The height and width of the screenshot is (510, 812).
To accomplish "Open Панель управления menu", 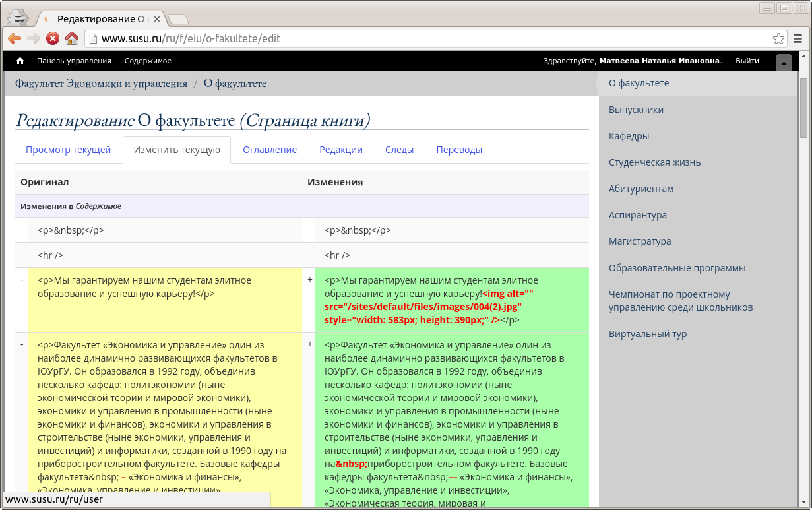I will pyautogui.click(x=74, y=61).
